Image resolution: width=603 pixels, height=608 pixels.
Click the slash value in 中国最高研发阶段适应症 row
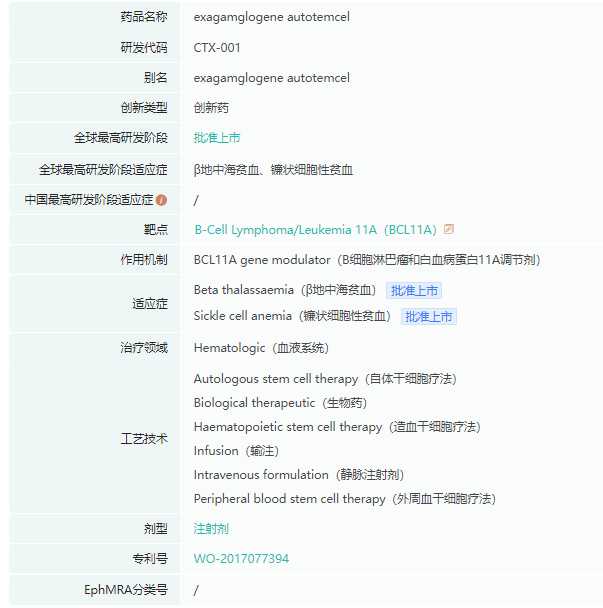coord(196,200)
